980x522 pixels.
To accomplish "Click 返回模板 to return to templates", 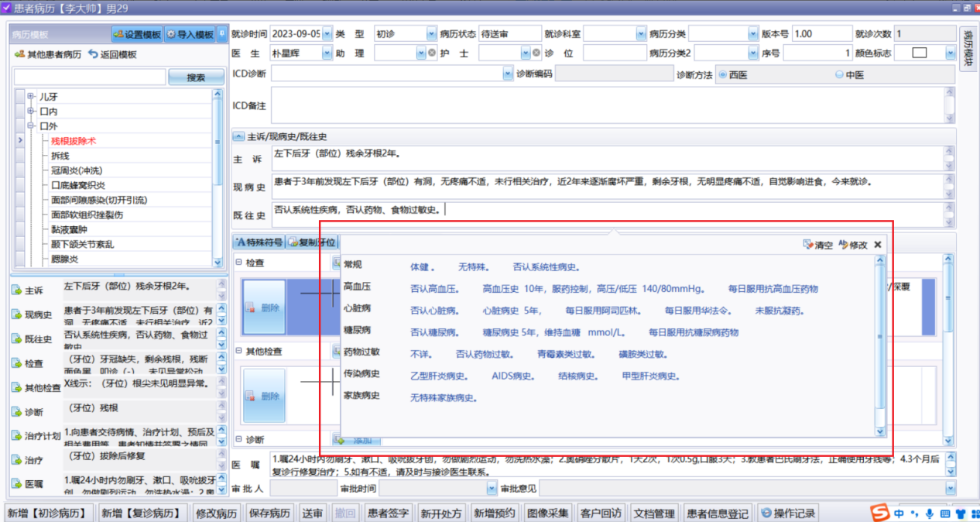I will click(x=112, y=54).
